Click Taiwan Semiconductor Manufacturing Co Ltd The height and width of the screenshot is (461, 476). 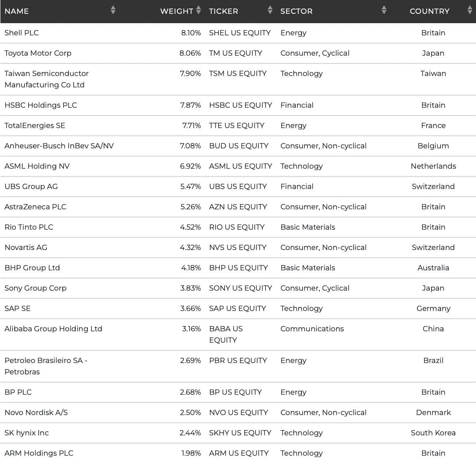click(x=46, y=79)
